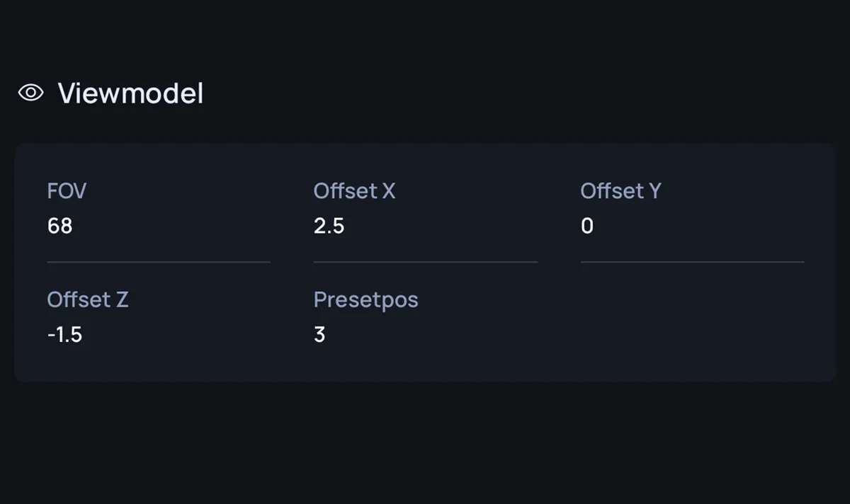Click the Offset Y label
The height and width of the screenshot is (504, 850).
pos(620,191)
